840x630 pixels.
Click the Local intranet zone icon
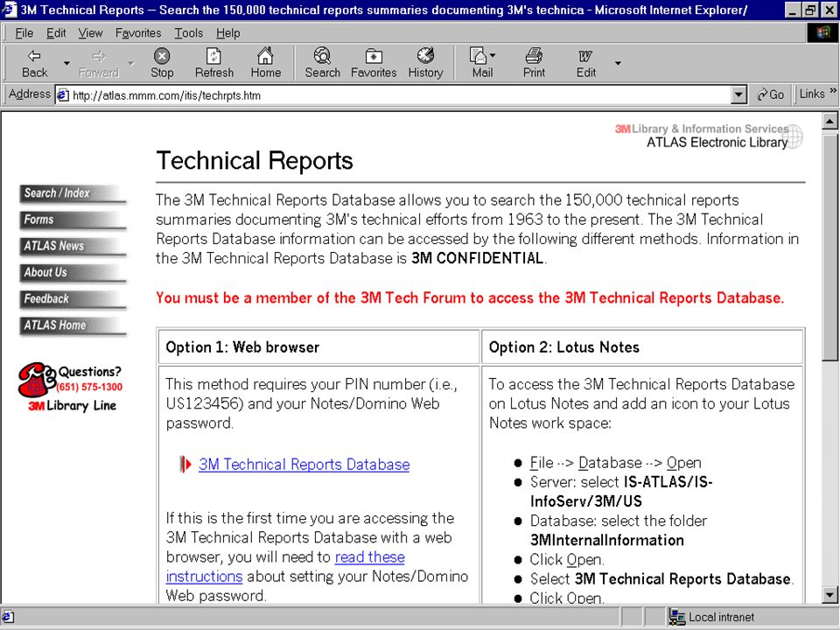(677, 617)
